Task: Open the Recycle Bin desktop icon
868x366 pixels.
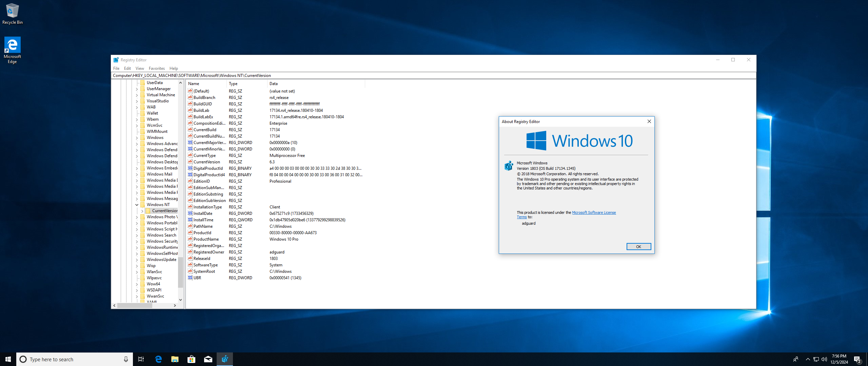Action: point(13,14)
